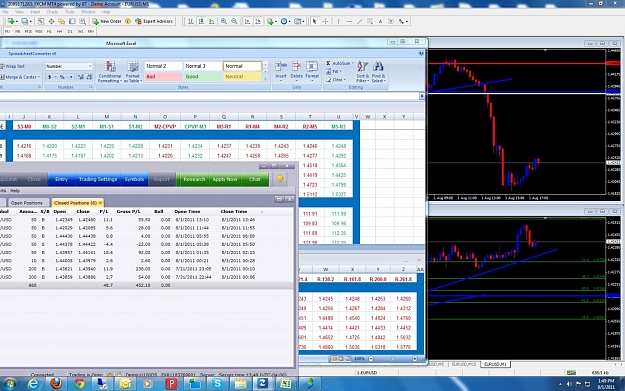The image size is (625, 391).
Task: Apply the Good cell style
Action: pos(202,77)
